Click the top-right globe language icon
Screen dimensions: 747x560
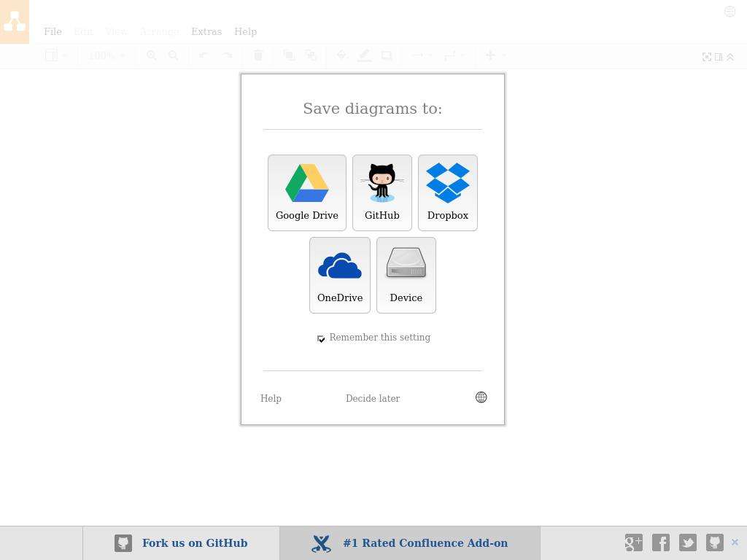tap(729, 12)
